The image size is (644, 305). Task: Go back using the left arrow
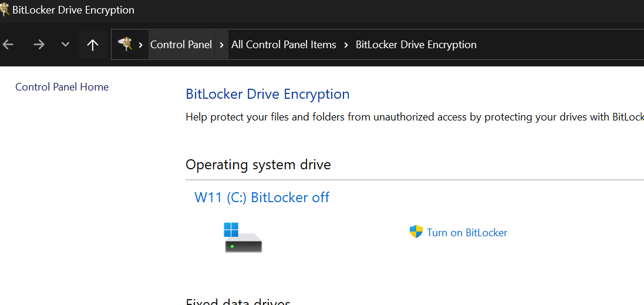pyautogui.click(x=8, y=45)
